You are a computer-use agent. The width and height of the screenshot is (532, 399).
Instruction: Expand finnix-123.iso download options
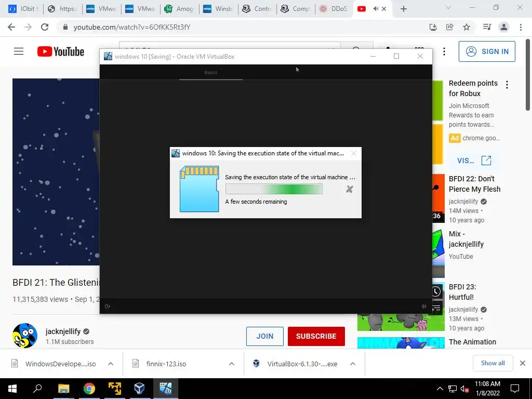tap(232, 364)
